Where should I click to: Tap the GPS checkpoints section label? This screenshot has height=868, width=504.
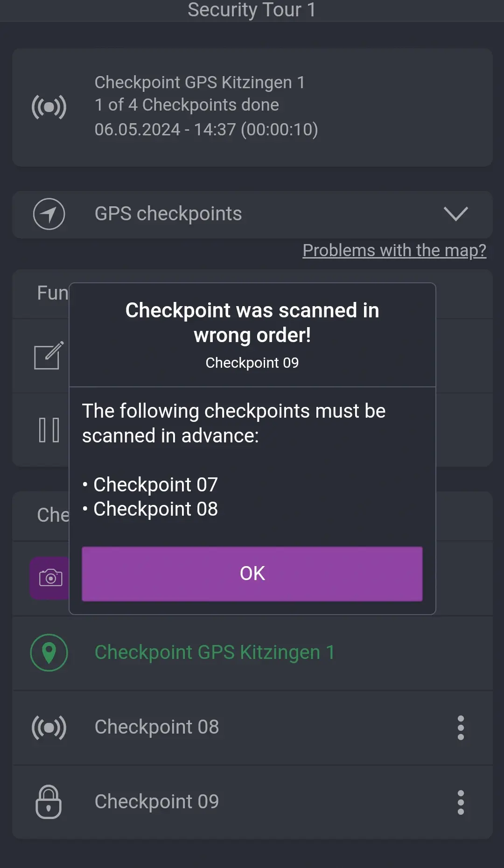pos(168,214)
